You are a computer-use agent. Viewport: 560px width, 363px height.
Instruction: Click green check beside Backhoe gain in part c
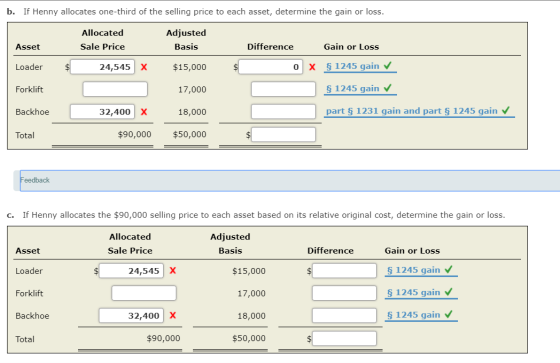click(x=449, y=314)
